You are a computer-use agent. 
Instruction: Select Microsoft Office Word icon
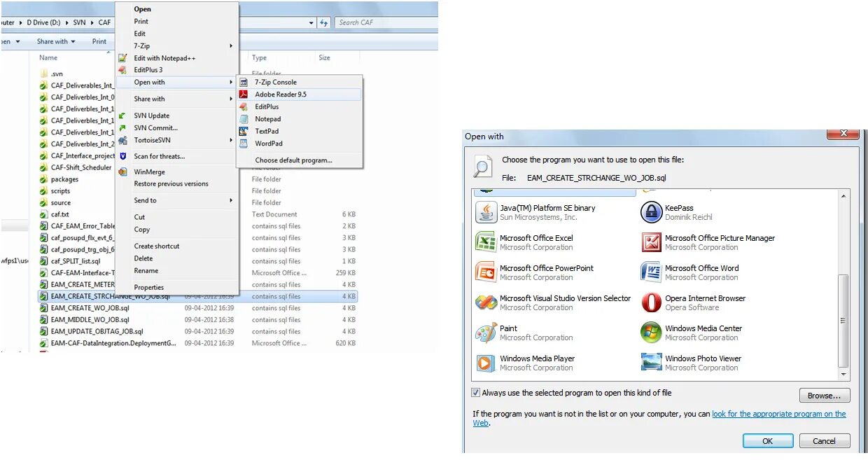pos(651,272)
